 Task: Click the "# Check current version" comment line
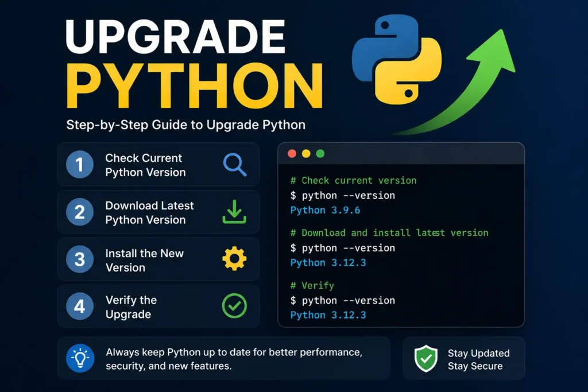click(353, 180)
